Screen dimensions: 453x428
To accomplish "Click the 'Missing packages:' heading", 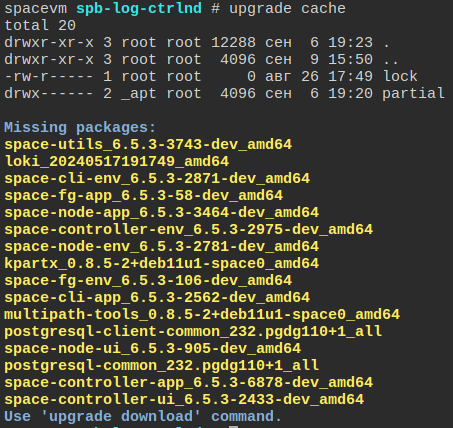I will [x=80, y=128].
